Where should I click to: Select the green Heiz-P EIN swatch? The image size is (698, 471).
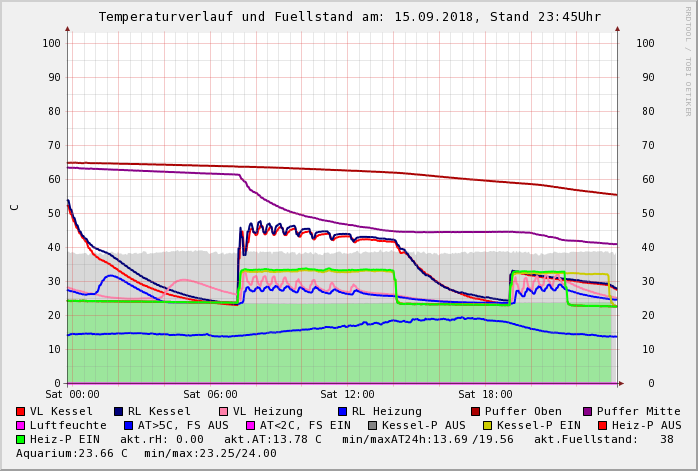tap(21, 439)
